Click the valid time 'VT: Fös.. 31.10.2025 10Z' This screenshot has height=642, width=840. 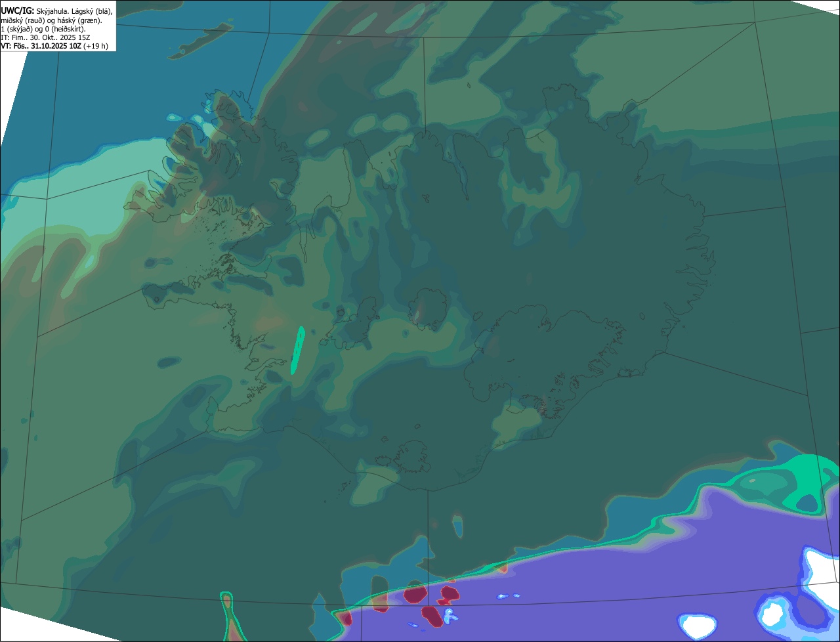41,46
